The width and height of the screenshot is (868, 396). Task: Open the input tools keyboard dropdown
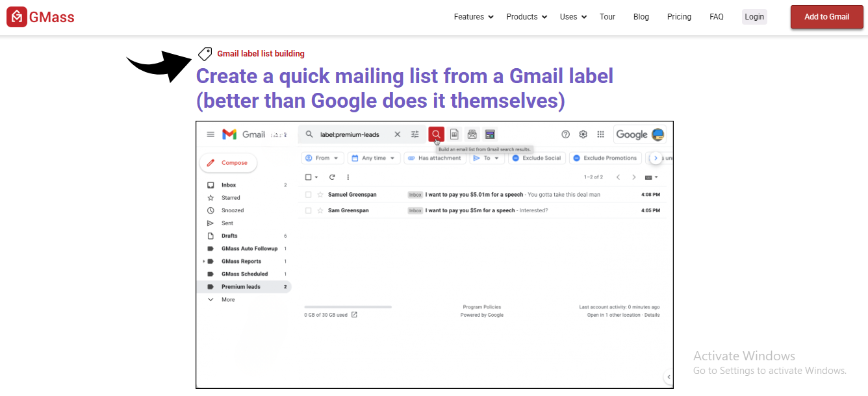652,177
